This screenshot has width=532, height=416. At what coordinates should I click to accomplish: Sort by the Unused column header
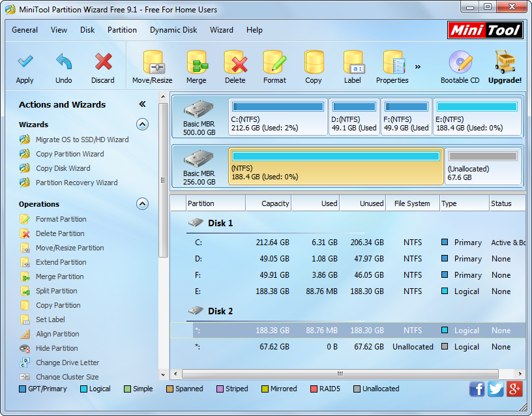(x=362, y=203)
